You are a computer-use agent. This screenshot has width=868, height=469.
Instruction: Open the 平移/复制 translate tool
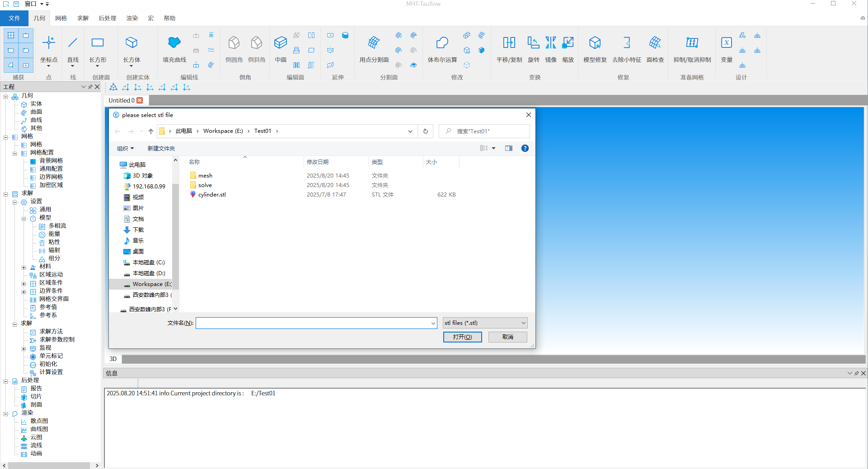pyautogui.click(x=509, y=43)
